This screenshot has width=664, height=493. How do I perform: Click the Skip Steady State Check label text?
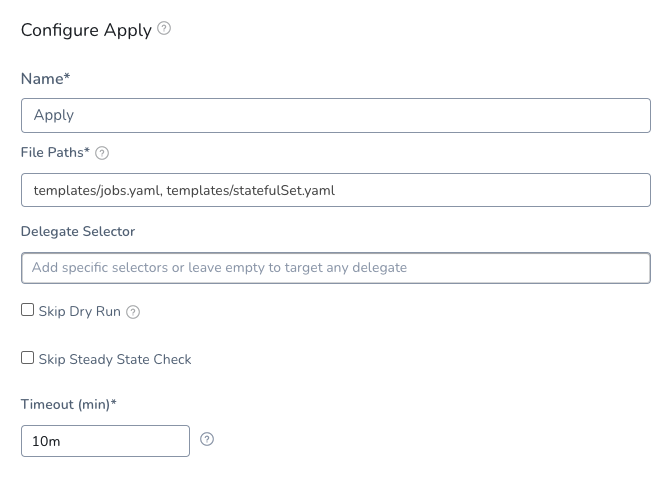pos(115,359)
